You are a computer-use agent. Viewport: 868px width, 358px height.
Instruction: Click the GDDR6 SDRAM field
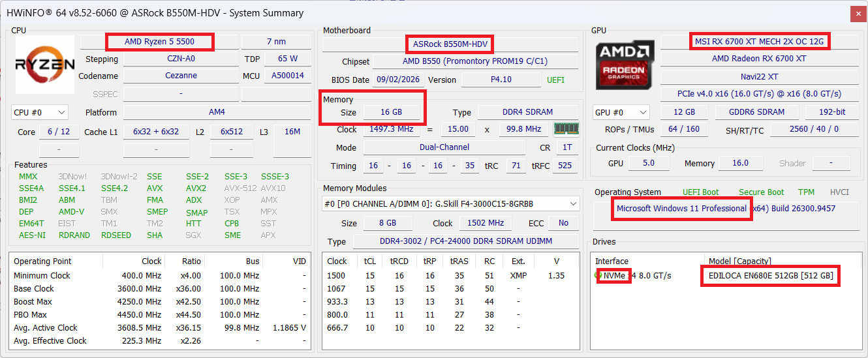(757, 112)
